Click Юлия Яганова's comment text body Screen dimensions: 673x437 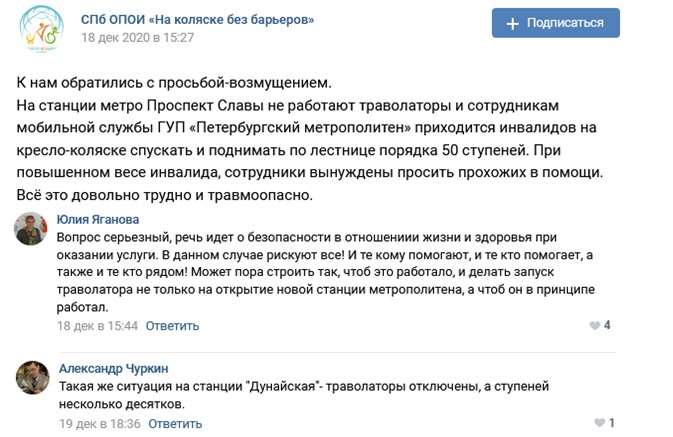pyautogui.click(x=325, y=272)
